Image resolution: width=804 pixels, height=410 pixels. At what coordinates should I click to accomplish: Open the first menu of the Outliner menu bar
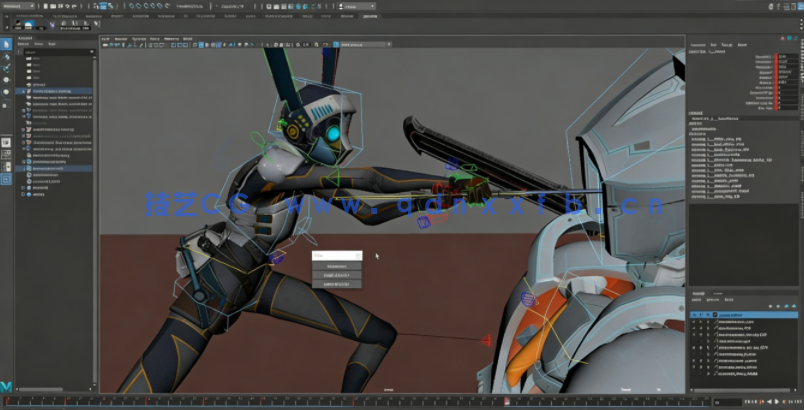pos(24,44)
